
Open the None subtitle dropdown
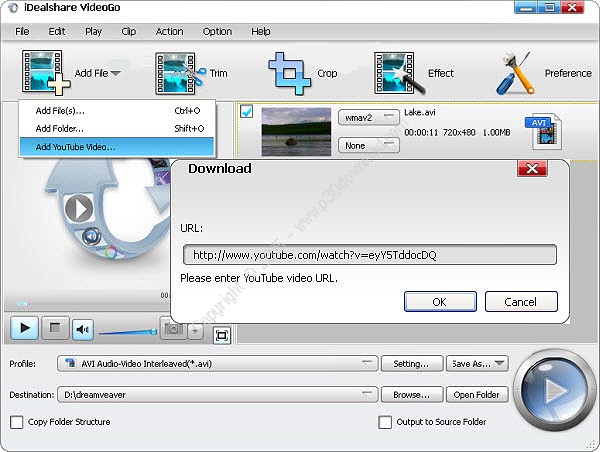368,145
